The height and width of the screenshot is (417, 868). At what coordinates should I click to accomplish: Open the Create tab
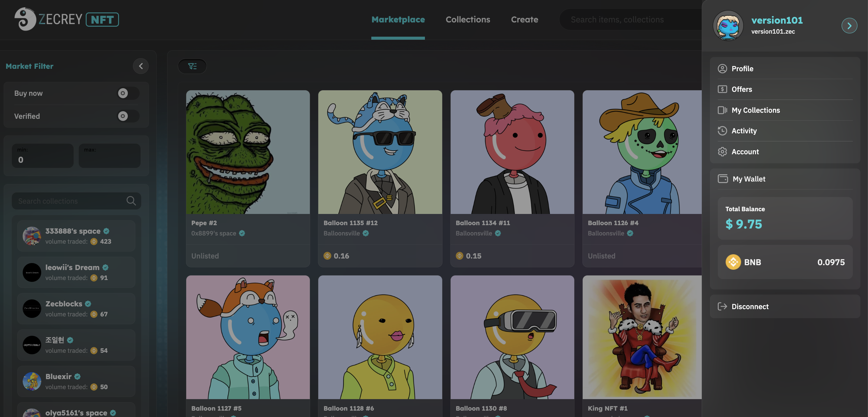click(x=524, y=20)
